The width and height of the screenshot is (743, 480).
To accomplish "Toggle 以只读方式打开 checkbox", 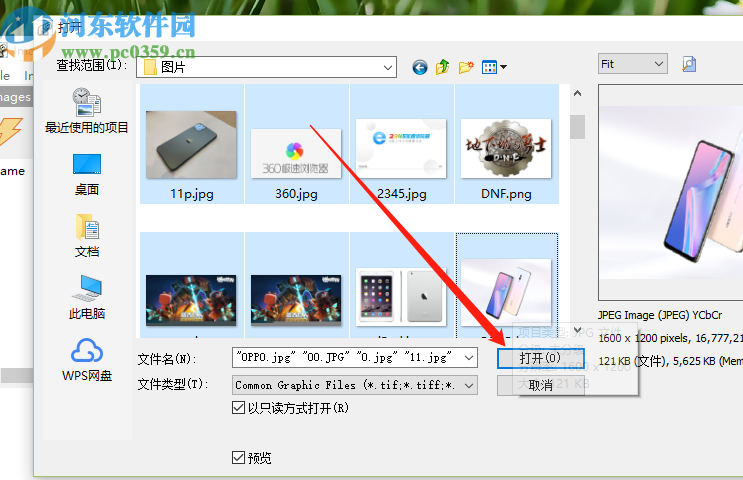I will click(x=238, y=408).
